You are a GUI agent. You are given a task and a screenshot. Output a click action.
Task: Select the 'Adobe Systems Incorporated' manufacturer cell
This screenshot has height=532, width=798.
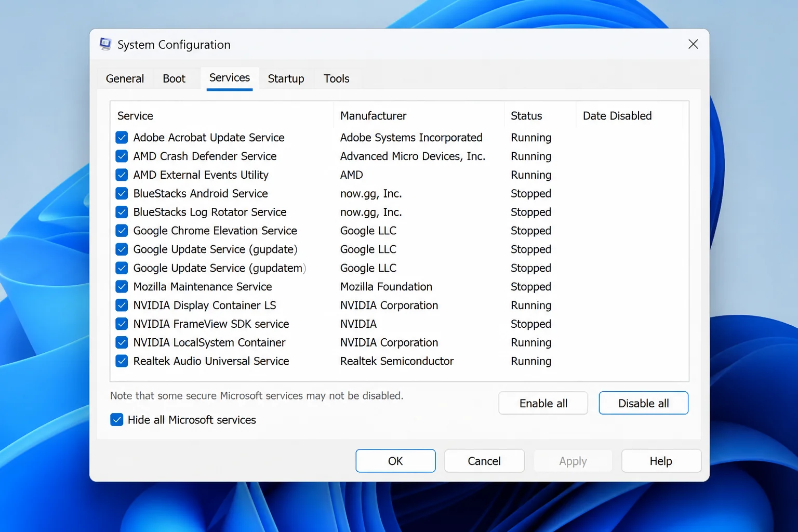[x=411, y=138]
